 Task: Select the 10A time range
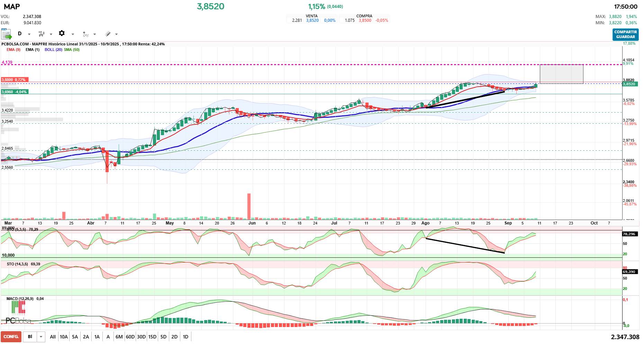64,337
